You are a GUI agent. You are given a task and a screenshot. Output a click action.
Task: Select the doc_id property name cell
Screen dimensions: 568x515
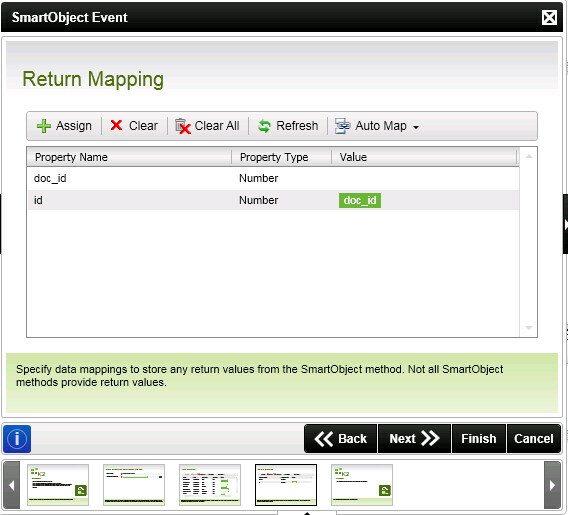[x=129, y=178]
